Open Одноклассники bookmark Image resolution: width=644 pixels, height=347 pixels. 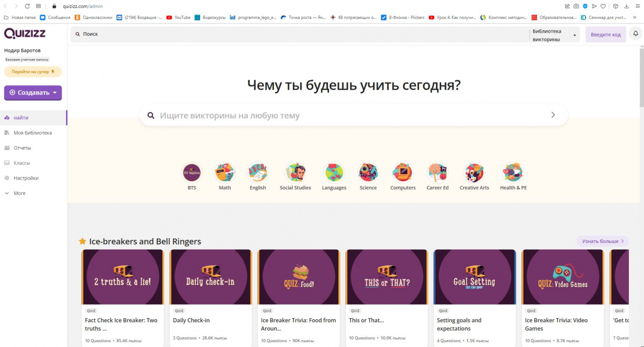click(x=93, y=17)
